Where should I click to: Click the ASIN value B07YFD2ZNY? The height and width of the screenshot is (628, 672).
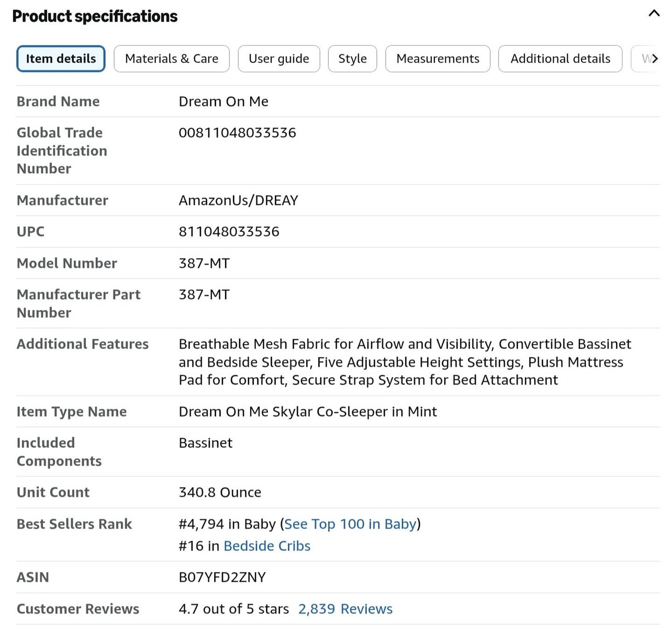222,577
